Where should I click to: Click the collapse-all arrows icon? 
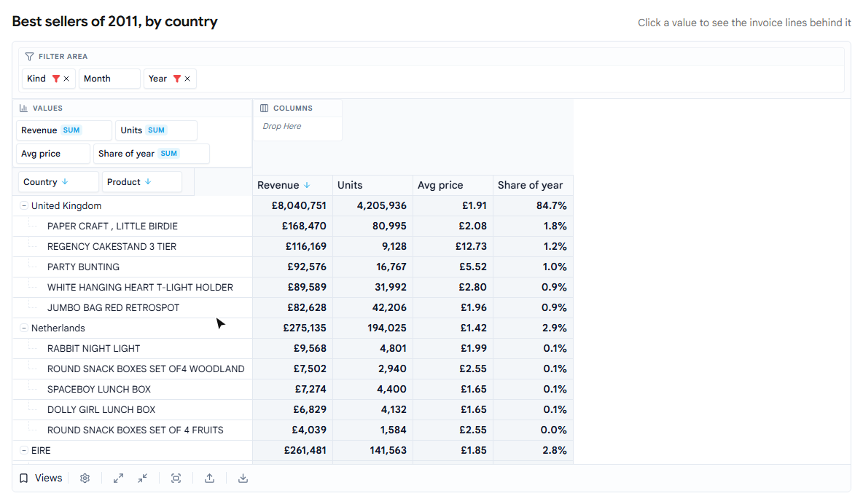[x=143, y=478]
